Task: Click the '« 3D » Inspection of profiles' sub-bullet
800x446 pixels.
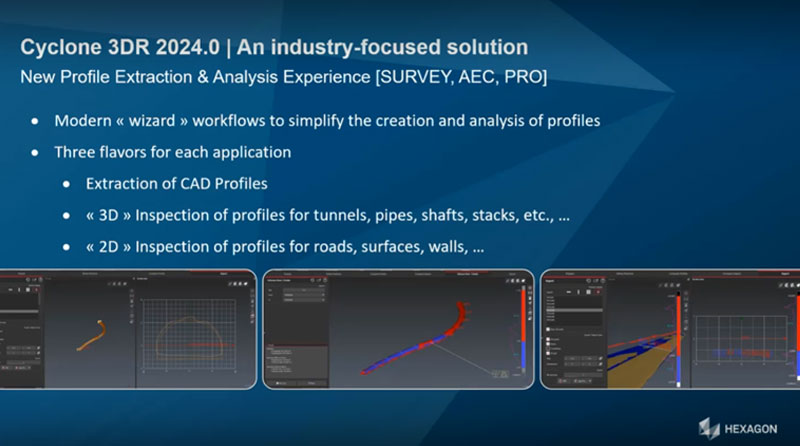Action: point(328,215)
